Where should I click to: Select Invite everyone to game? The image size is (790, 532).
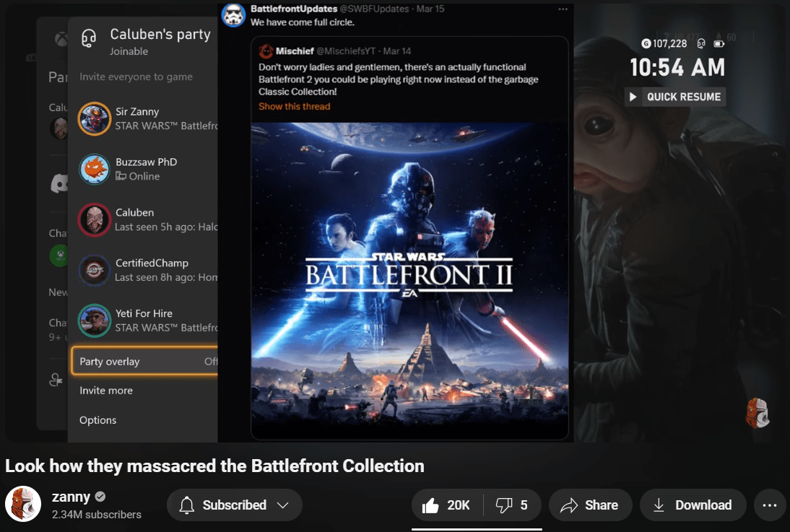pos(136,77)
